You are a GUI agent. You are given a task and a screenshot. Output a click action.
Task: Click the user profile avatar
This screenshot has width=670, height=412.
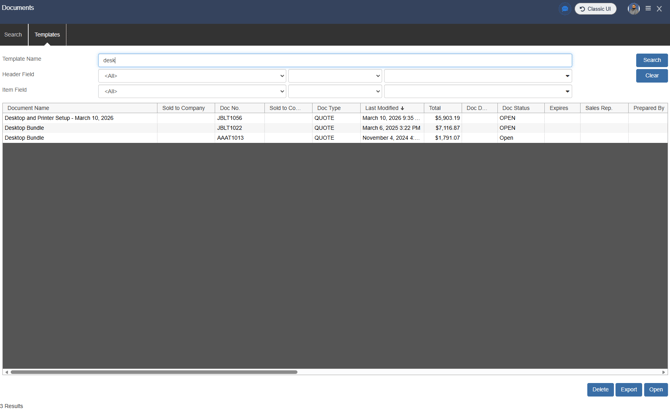633,9
